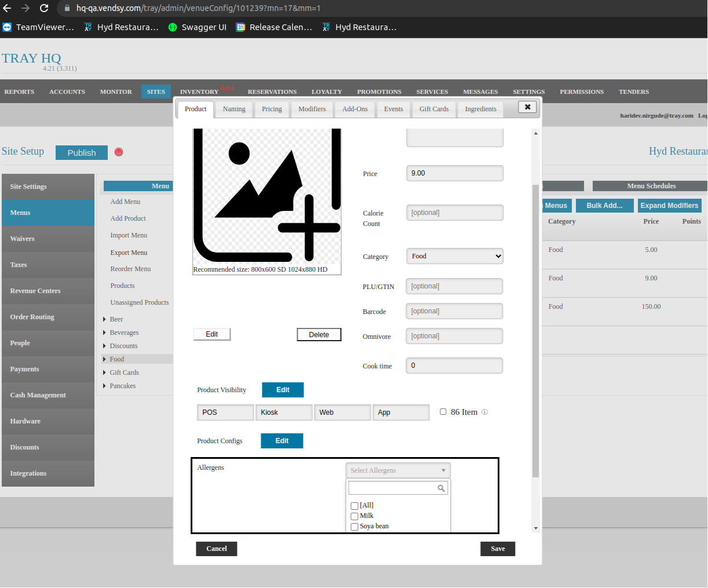Switch to the Pricing tab
The image size is (708, 588).
pos(272,109)
